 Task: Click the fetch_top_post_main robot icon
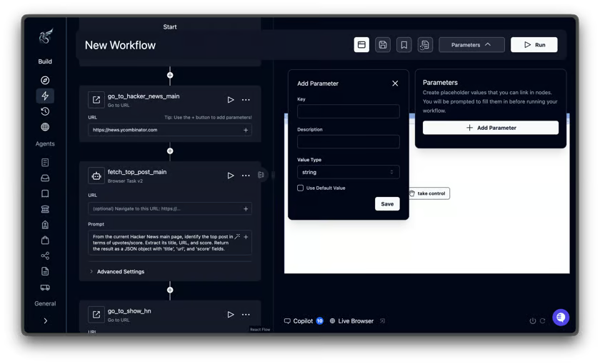coord(96,176)
